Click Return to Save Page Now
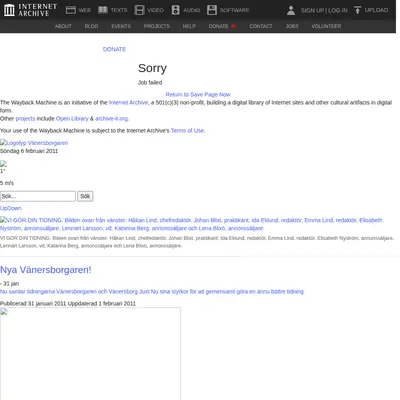Screen dimensions: 400x400 [x=198, y=94]
